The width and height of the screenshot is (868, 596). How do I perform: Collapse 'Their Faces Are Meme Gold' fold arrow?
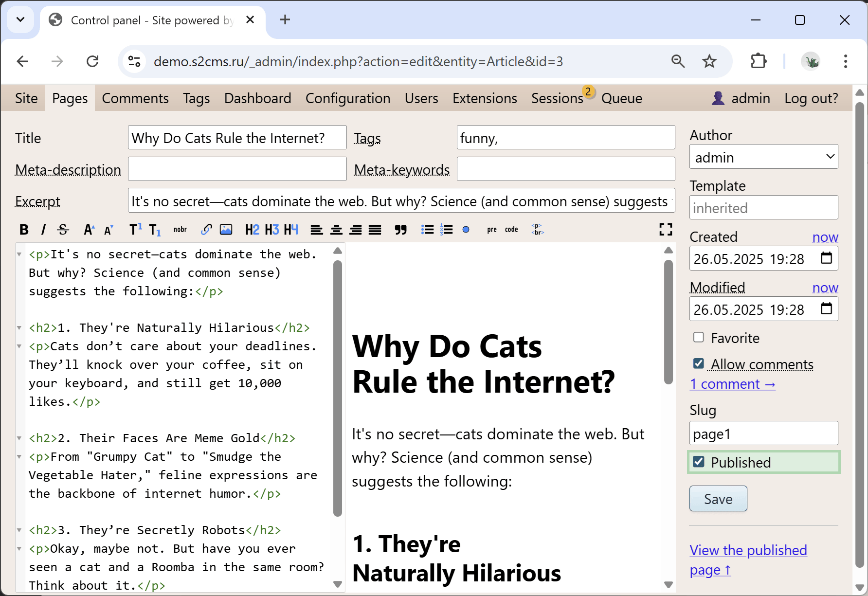[19, 438]
